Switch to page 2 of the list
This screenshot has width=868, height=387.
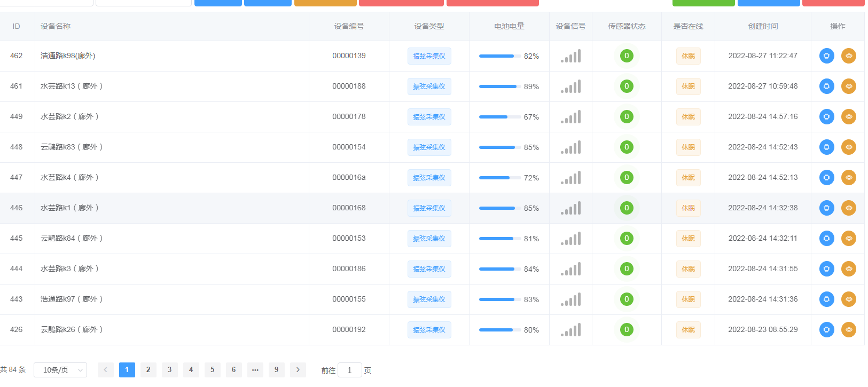(148, 370)
